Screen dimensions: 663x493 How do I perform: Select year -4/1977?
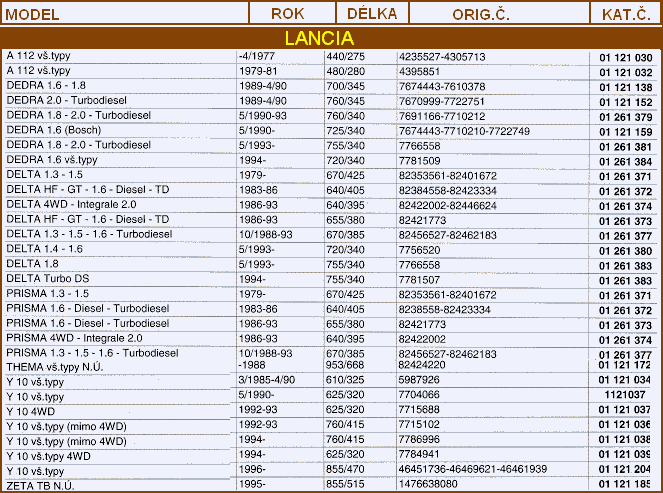(x=257, y=56)
